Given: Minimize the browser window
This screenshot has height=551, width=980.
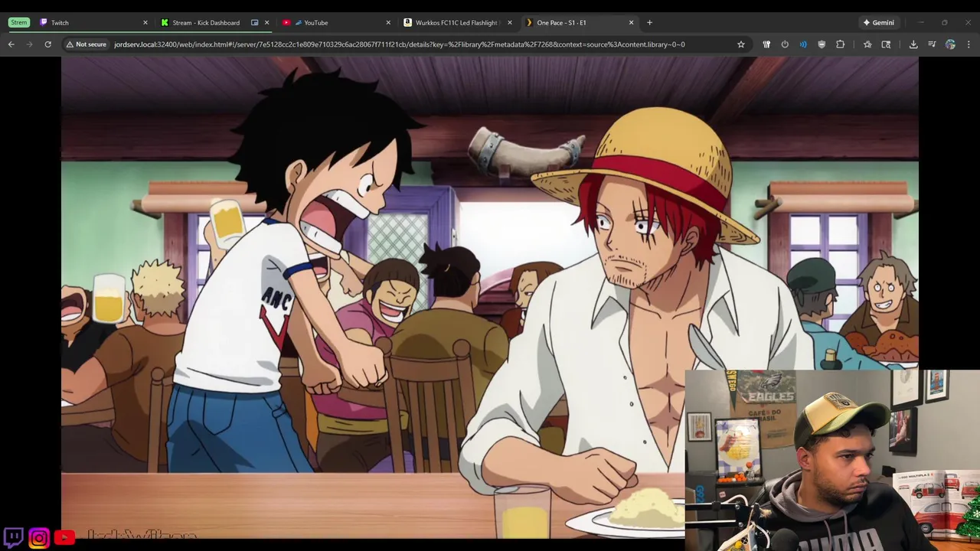Looking at the screenshot, I should [x=921, y=22].
